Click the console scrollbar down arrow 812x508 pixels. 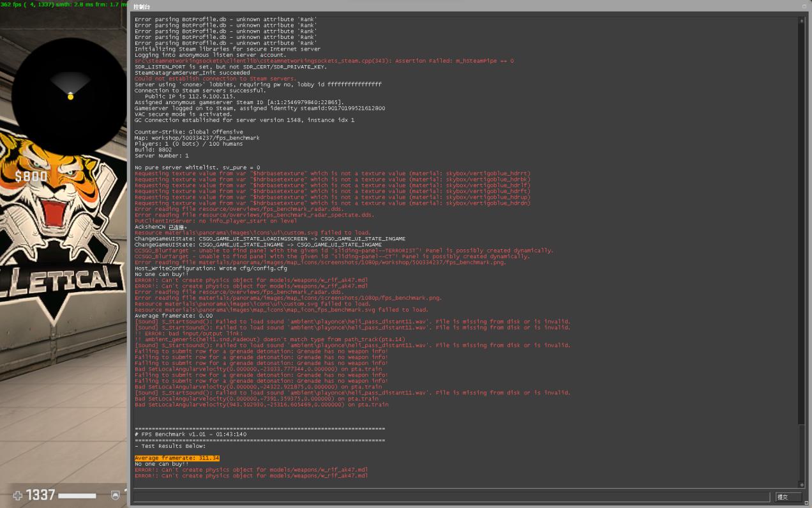[x=802, y=484]
